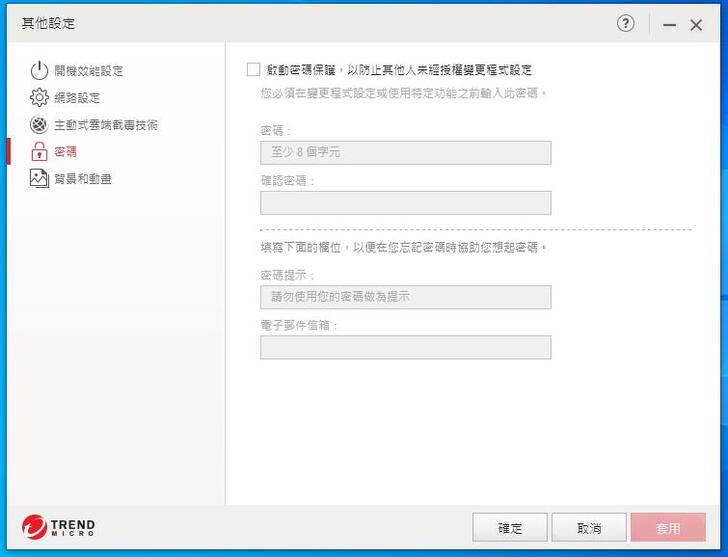Switch to 主動式雲端截毒技術 settings
This screenshot has width=728, height=557.
coord(106,124)
